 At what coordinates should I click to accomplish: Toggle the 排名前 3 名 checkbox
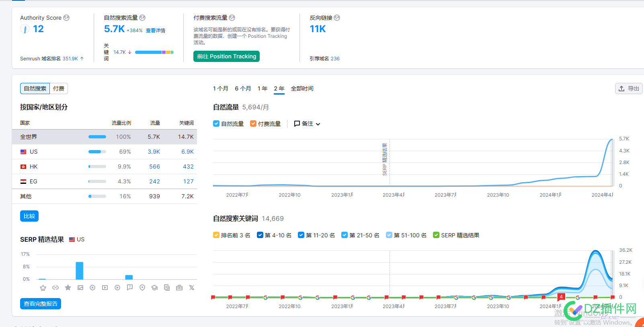[216, 235]
